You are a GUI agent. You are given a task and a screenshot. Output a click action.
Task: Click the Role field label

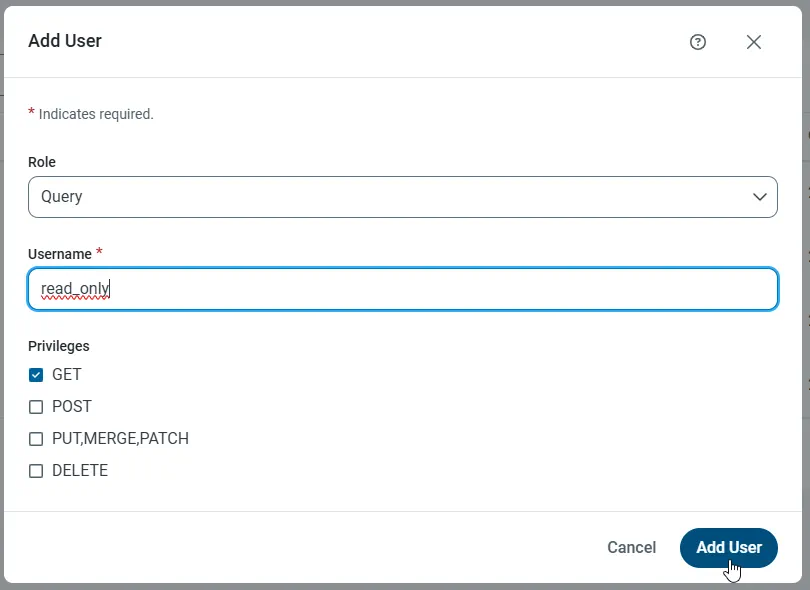click(x=42, y=162)
